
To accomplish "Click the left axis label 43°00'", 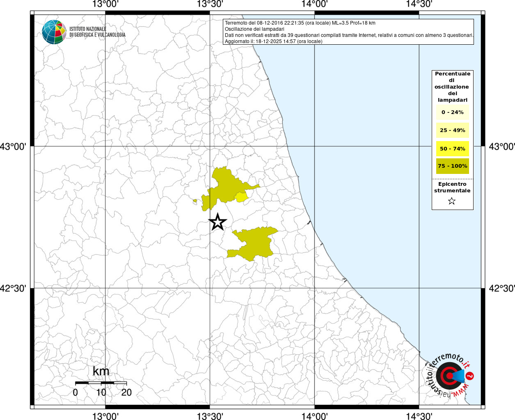I will pyautogui.click(x=13, y=146).
